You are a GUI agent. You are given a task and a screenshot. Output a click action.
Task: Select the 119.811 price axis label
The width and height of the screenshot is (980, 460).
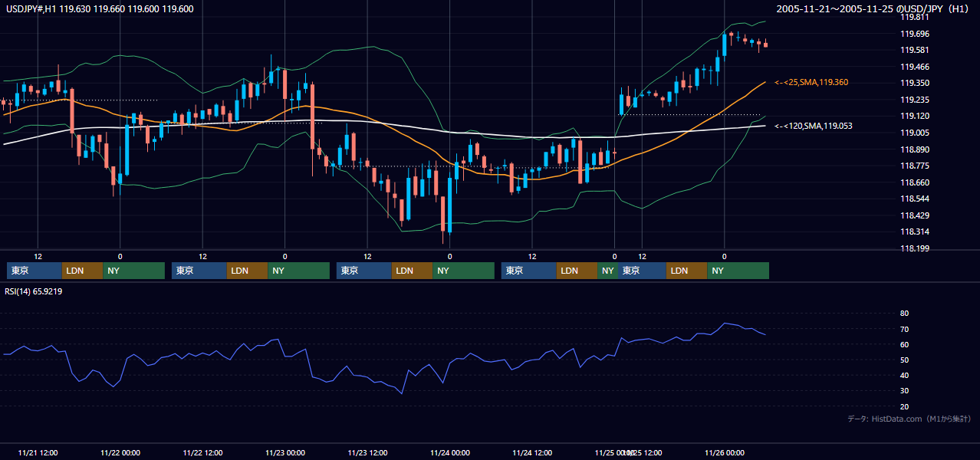coord(914,17)
